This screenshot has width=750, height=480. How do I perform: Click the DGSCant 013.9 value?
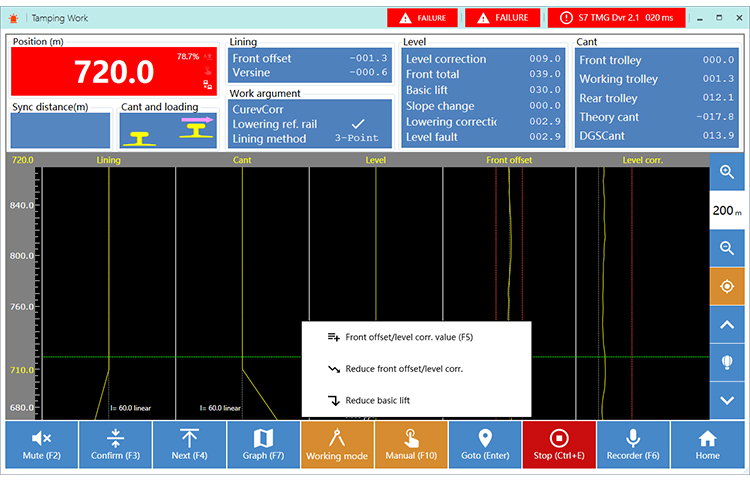tap(718, 136)
